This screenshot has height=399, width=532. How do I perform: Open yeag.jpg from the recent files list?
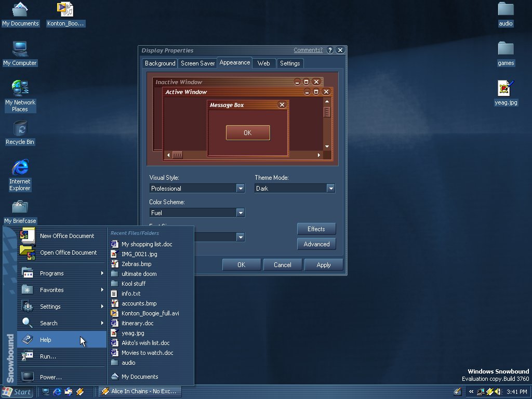coord(151,333)
